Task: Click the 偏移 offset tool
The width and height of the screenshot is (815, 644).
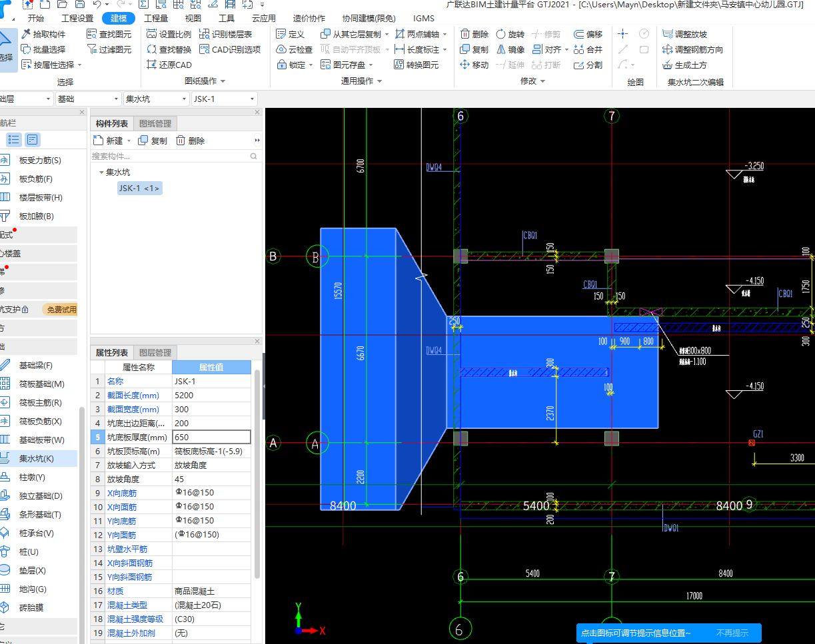Action: click(588, 34)
